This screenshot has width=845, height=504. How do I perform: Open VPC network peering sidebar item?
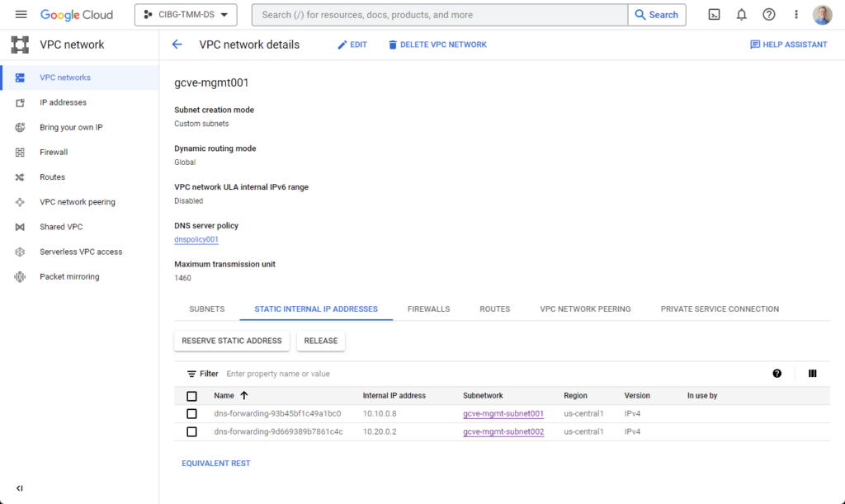79,202
